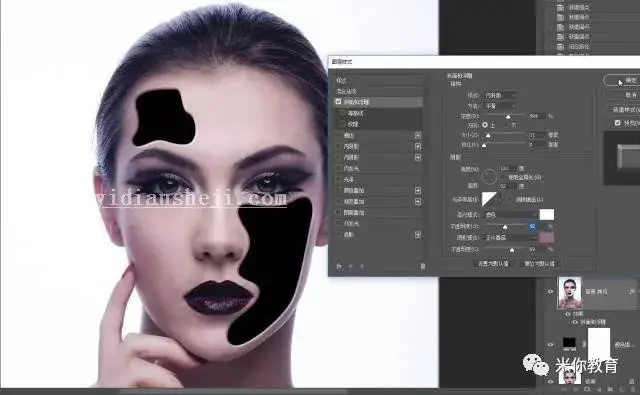
Task: Select Color Overlay (颜色叠加) in the effects list
Action: (x=378, y=190)
